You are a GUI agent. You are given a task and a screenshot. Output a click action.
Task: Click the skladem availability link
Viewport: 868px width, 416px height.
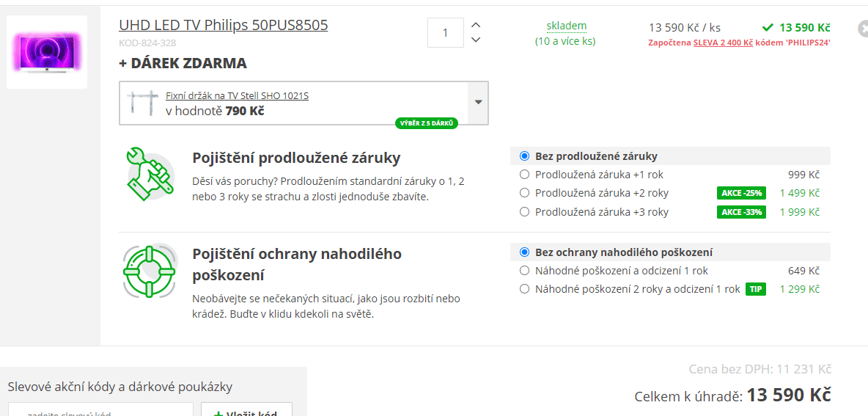click(566, 26)
